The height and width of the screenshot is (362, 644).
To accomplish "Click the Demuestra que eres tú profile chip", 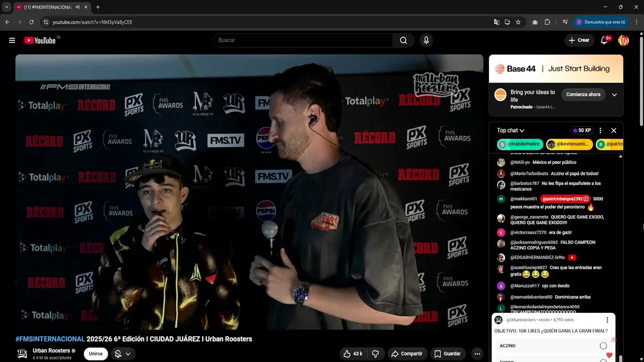I will (x=601, y=22).
